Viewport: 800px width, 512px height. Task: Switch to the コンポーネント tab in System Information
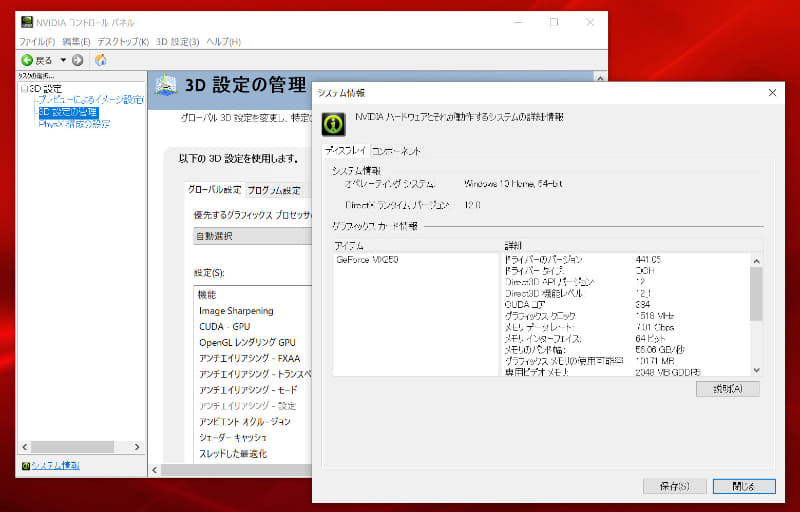pyautogui.click(x=396, y=151)
